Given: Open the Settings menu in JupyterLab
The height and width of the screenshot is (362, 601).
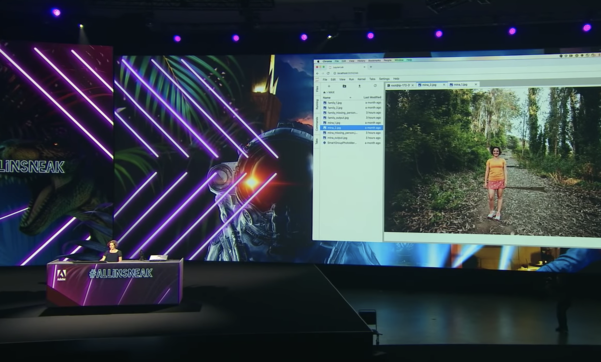Looking at the screenshot, I should pyautogui.click(x=384, y=79).
